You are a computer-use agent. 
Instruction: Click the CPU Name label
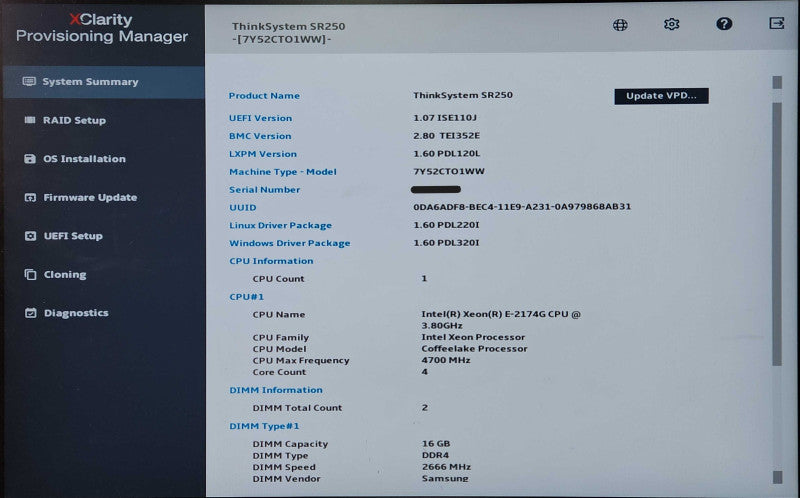[279, 314]
